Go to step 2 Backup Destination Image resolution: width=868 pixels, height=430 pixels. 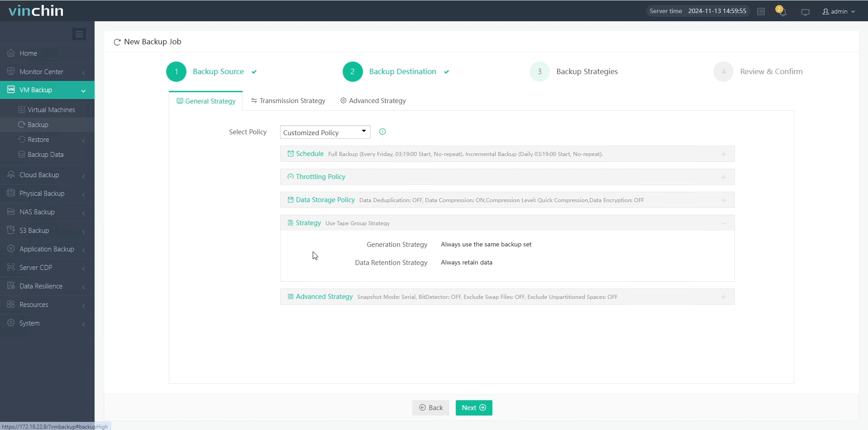coord(396,71)
